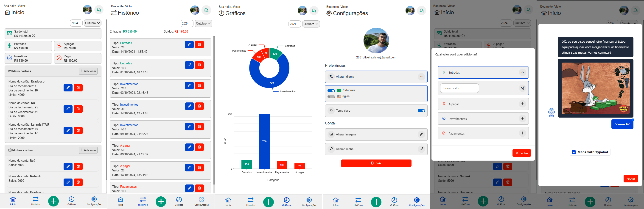Click the Insira o valor input field
Viewport: 644px width, 209px height.
pyautogui.click(x=459, y=88)
